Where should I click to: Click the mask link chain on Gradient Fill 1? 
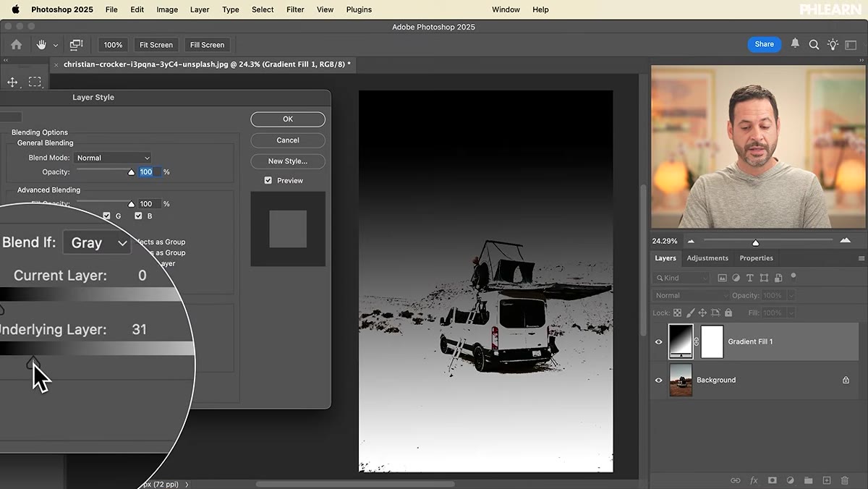[x=697, y=341]
